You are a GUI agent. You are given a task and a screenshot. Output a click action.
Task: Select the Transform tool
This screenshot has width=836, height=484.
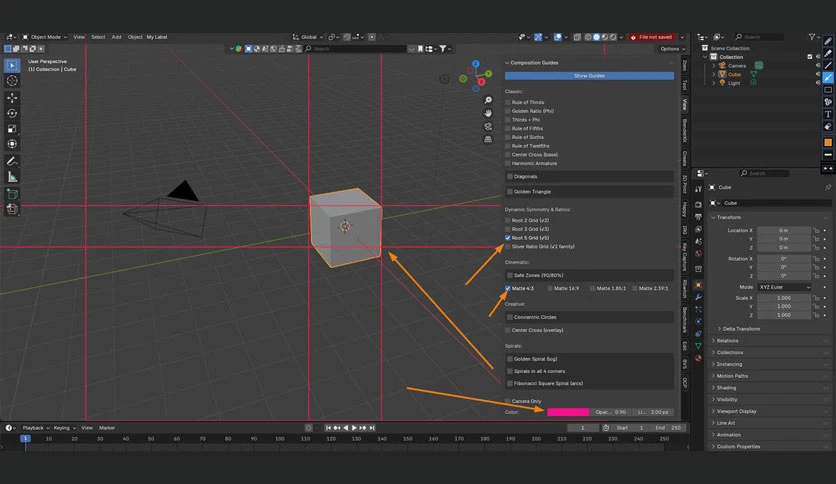click(12, 144)
